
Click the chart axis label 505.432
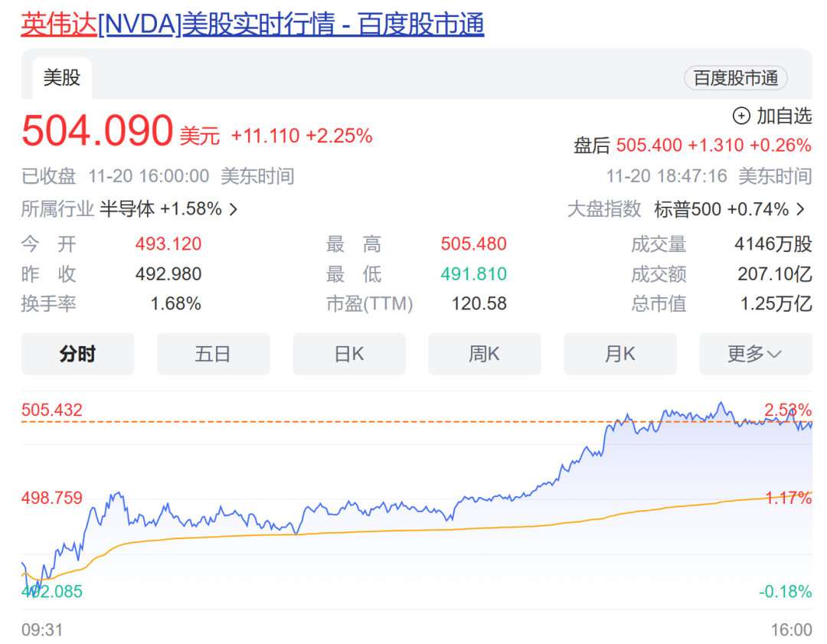coord(52,410)
